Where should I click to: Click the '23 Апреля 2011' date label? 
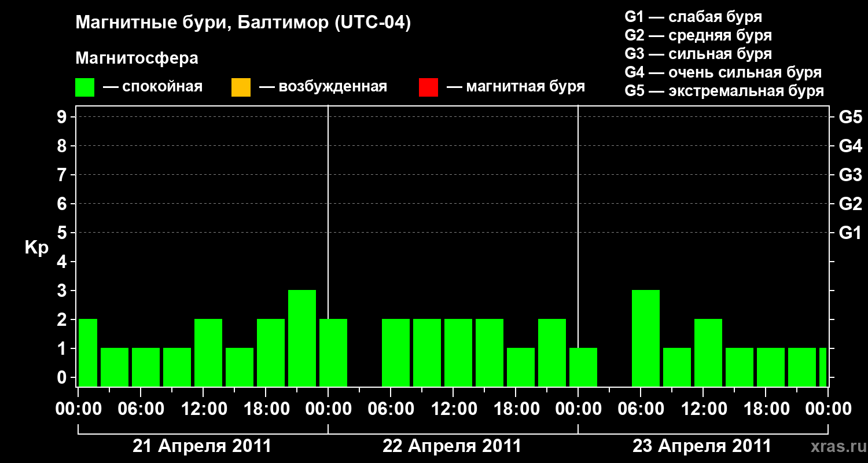(702, 446)
